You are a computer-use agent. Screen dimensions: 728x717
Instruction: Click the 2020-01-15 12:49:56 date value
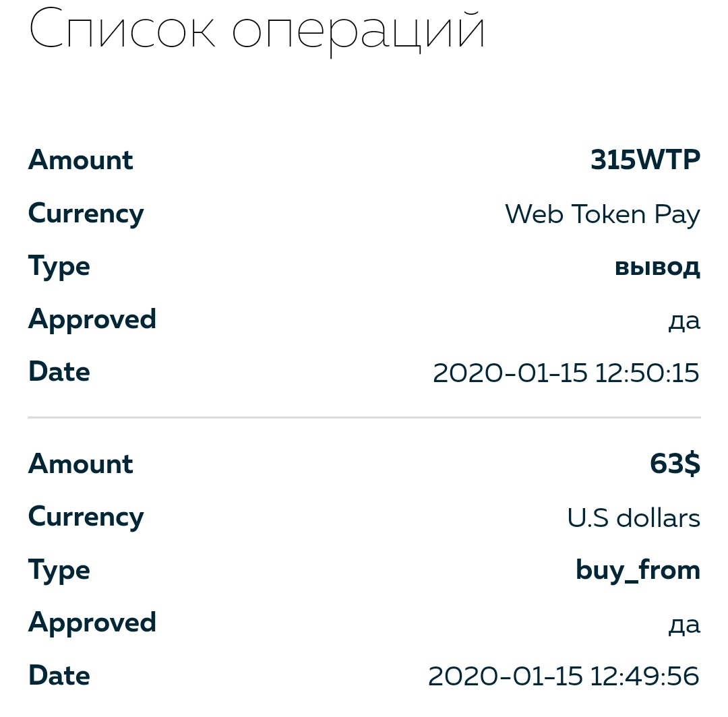tap(564, 676)
